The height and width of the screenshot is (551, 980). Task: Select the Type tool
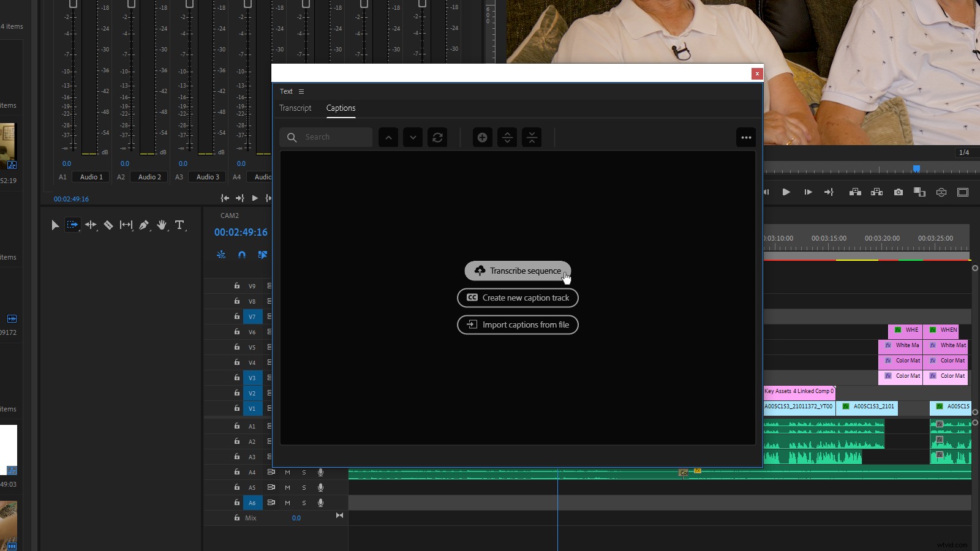(179, 225)
